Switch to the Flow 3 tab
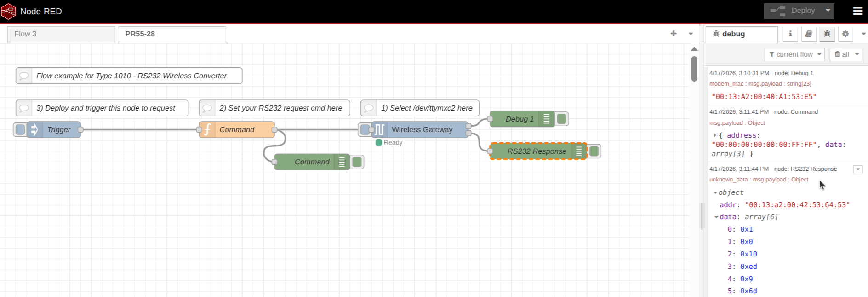The image size is (868, 297). pos(61,34)
